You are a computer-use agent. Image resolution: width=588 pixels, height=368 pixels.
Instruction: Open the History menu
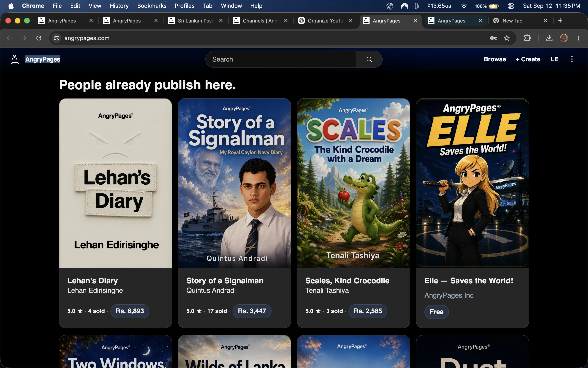tap(119, 6)
